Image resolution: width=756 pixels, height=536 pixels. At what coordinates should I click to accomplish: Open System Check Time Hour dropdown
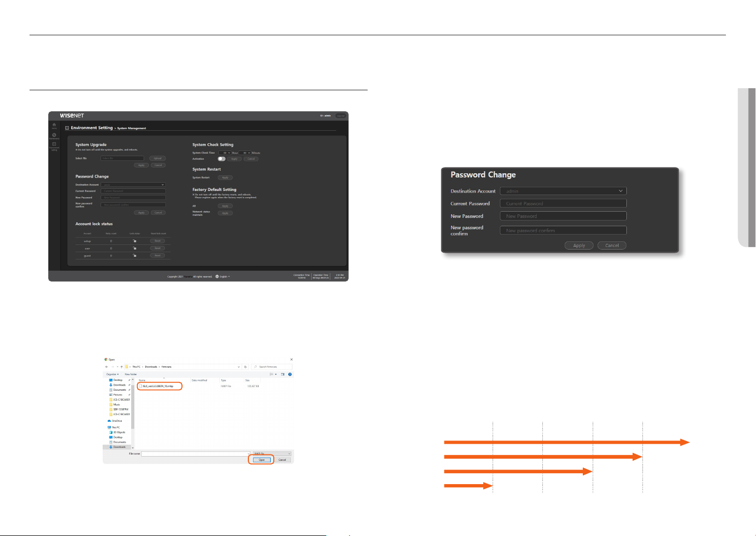(225, 153)
